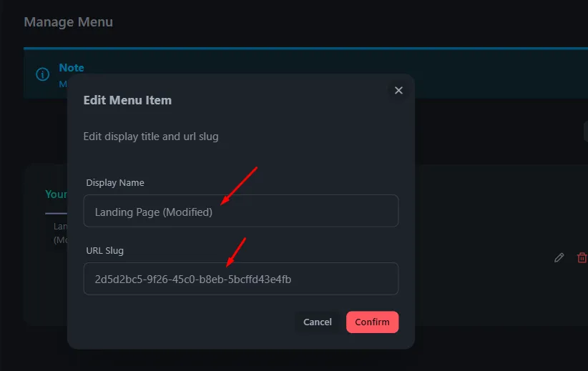
Task: Select the partially visible green Your tab
Action: pos(57,194)
